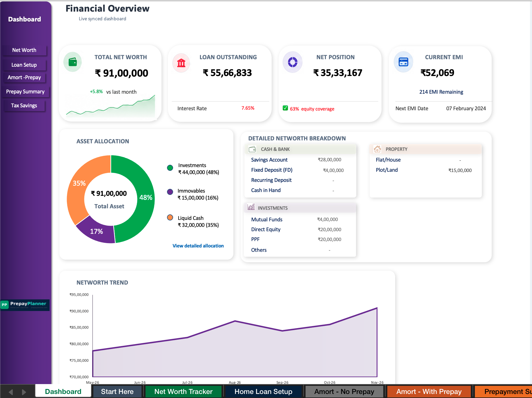Click the blue card icon on Current EMI card

(403, 62)
